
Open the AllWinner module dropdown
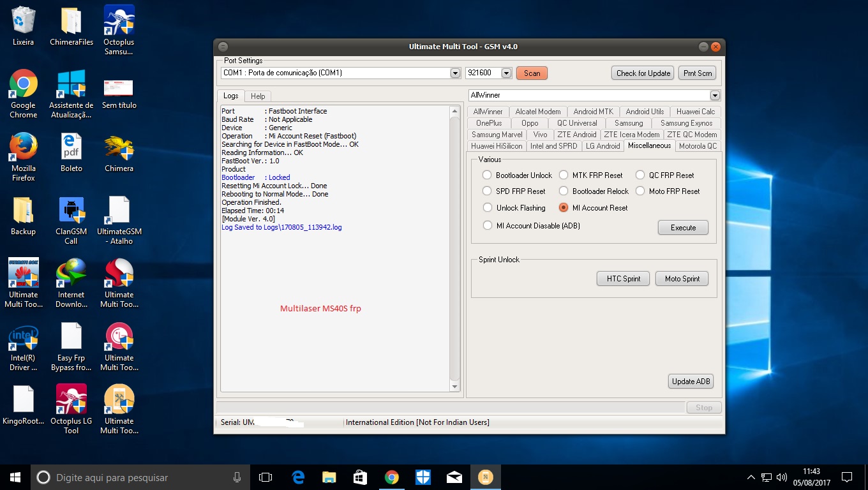(715, 95)
